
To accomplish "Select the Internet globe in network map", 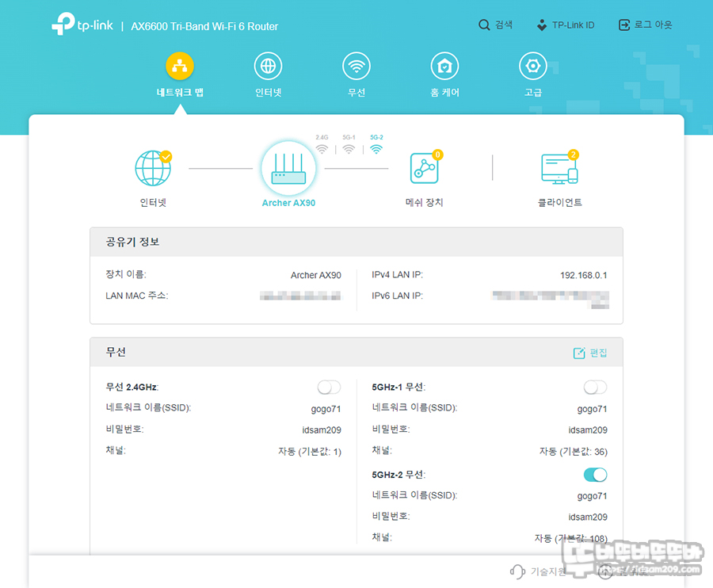I will (x=153, y=168).
